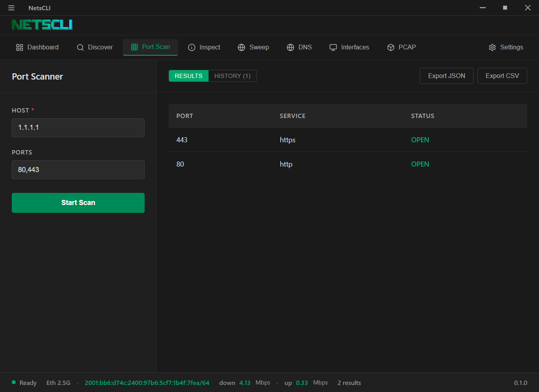The height and width of the screenshot is (392, 539).
Task: Select the RESULTS tab
Action: click(x=189, y=76)
